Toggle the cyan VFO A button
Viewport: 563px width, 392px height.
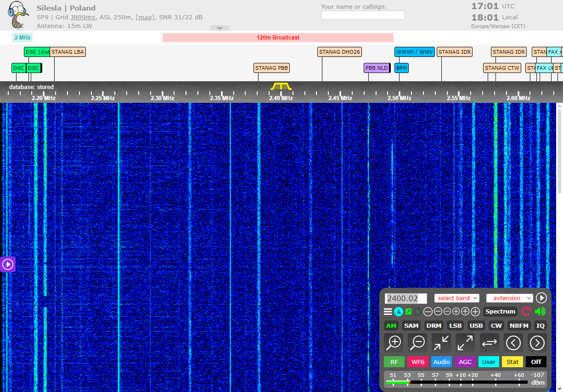point(399,312)
